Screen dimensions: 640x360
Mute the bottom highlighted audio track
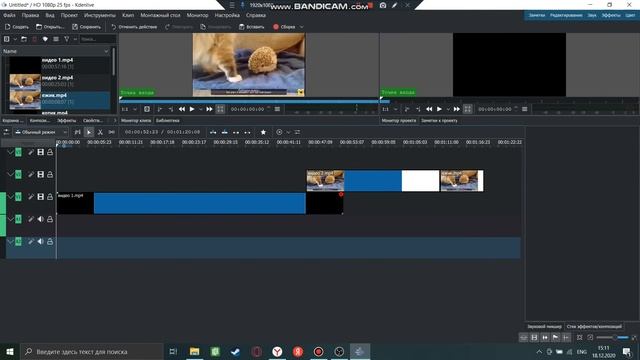(40, 242)
